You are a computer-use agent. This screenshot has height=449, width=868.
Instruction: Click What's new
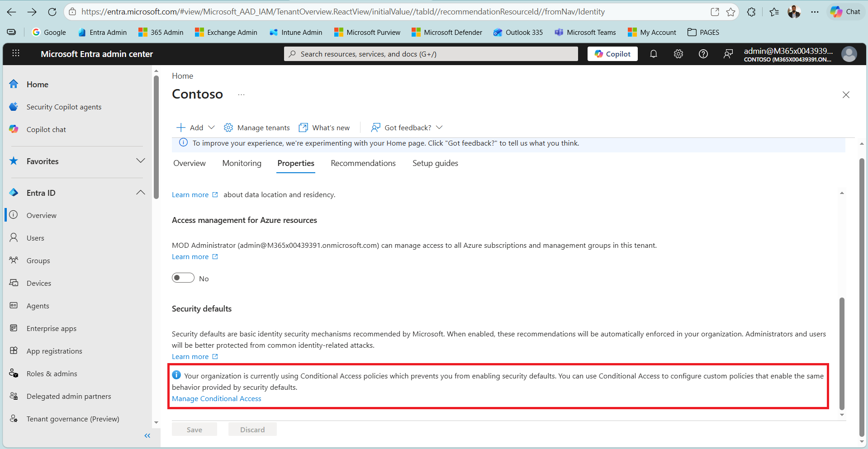(x=324, y=128)
